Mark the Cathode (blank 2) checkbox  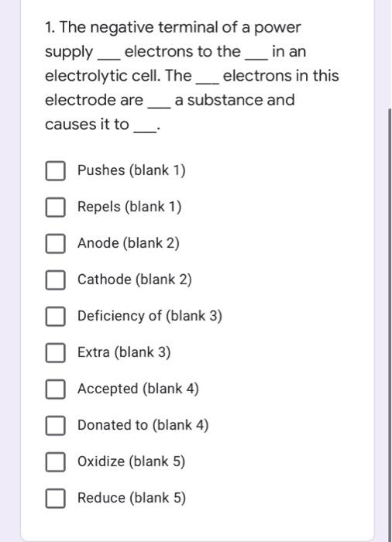55,280
